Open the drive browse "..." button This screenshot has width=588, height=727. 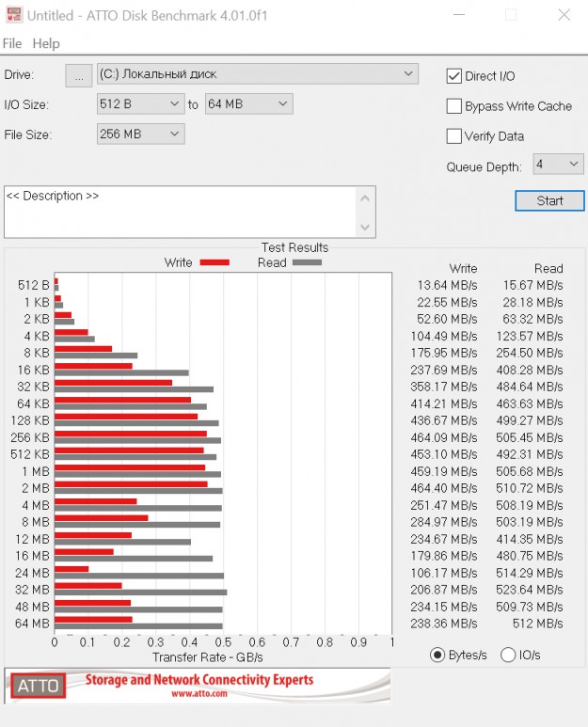click(79, 75)
